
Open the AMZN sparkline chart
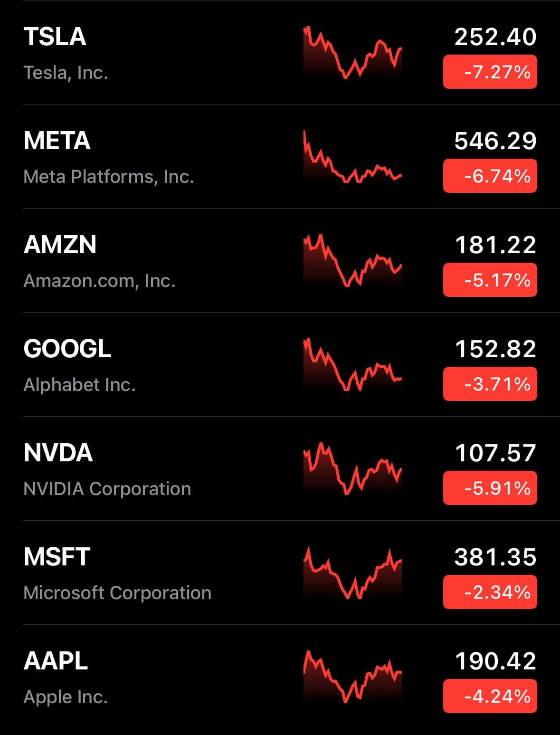(352, 260)
